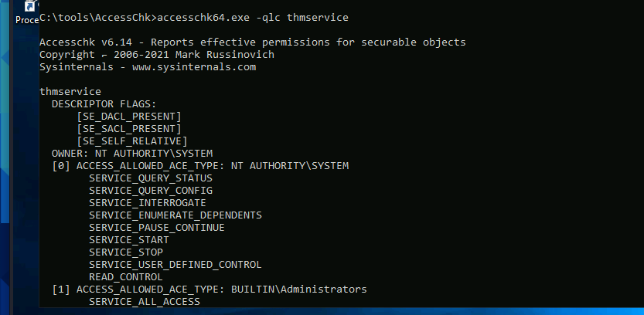
Task: Click the Accesschk v6.14 version line
Action: click(x=253, y=42)
